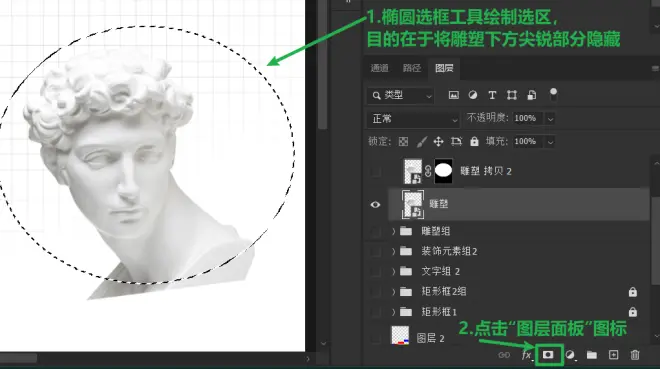
Task: Expand the 雕塑组 group
Action: click(393, 231)
